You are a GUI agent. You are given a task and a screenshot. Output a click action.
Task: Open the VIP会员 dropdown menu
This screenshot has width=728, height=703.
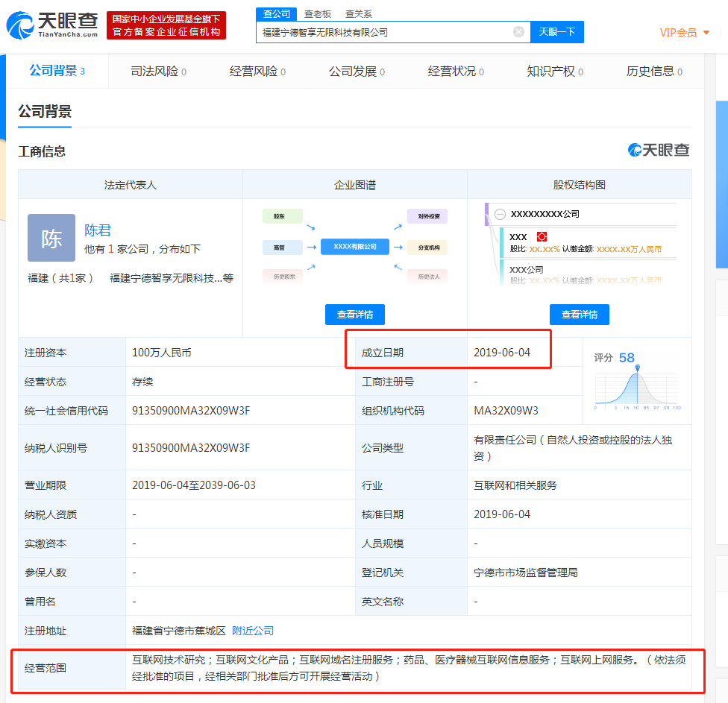pos(684,33)
